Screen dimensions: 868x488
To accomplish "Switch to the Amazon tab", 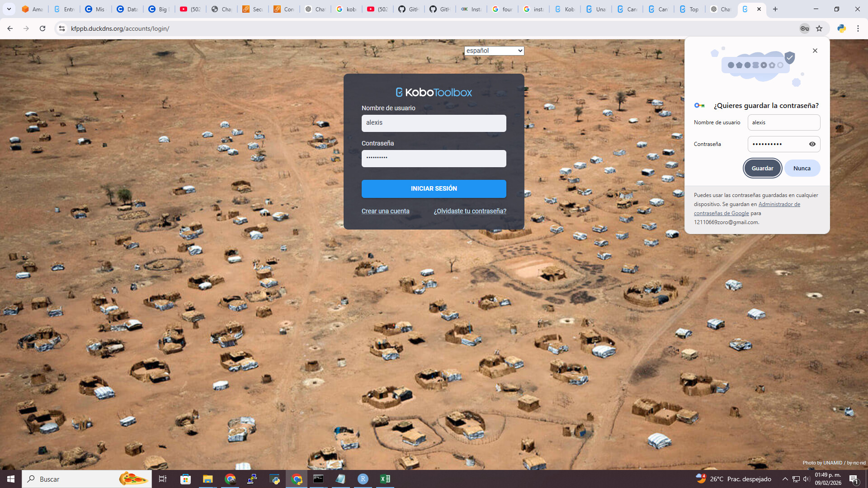I will (x=33, y=9).
